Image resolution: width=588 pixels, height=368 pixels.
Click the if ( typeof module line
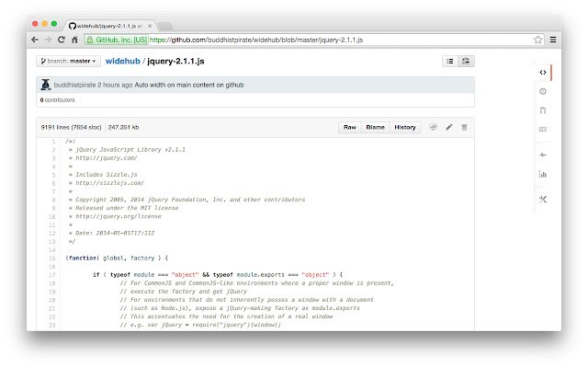click(x=218, y=275)
